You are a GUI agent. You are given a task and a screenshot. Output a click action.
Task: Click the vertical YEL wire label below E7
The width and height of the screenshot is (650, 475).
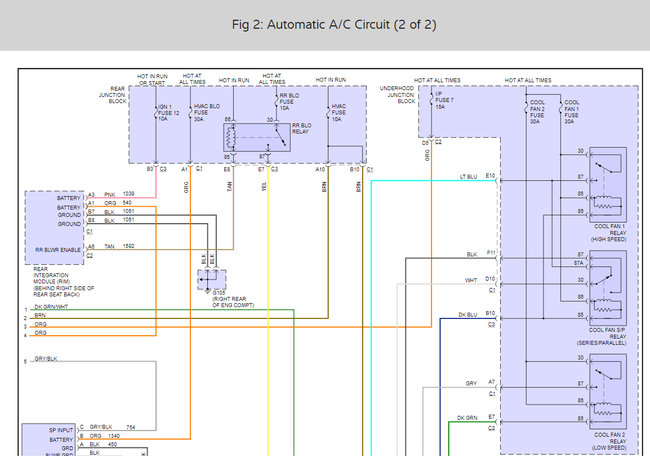pyautogui.click(x=264, y=187)
